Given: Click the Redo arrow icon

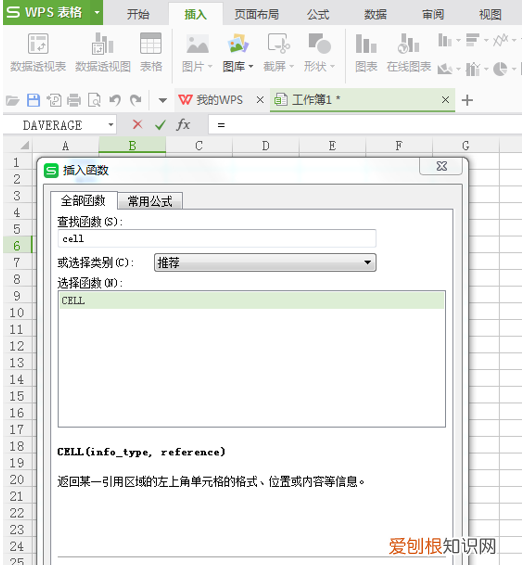Looking at the screenshot, I should (x=136, y=100).
